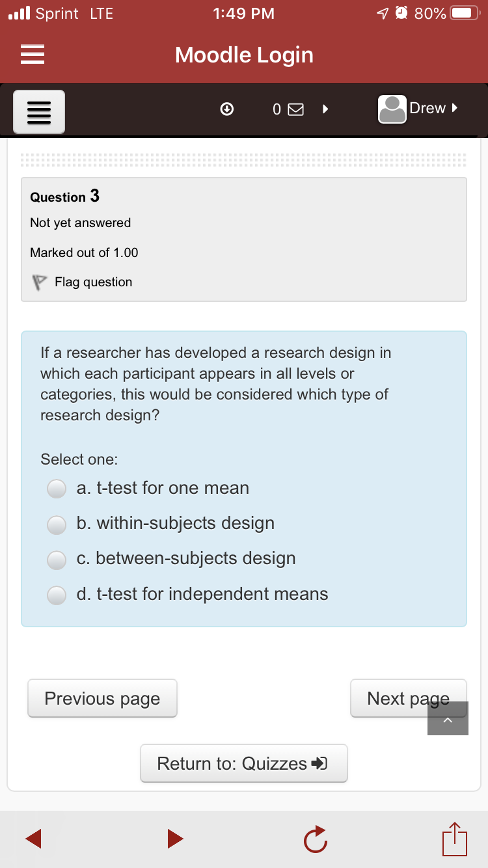The height and width of the screenshot is (868, 488).
Task: Choose b. within-subjects design
Action: pyautogui.click(x=57, y=524)
